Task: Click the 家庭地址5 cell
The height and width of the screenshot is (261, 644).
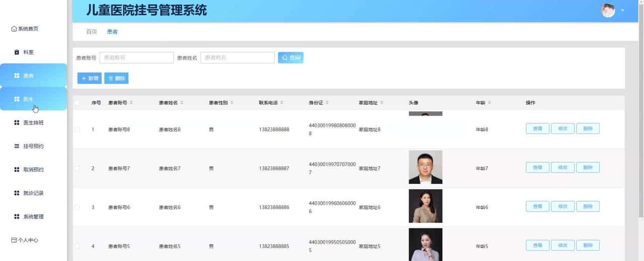Action: pos(370,246)
